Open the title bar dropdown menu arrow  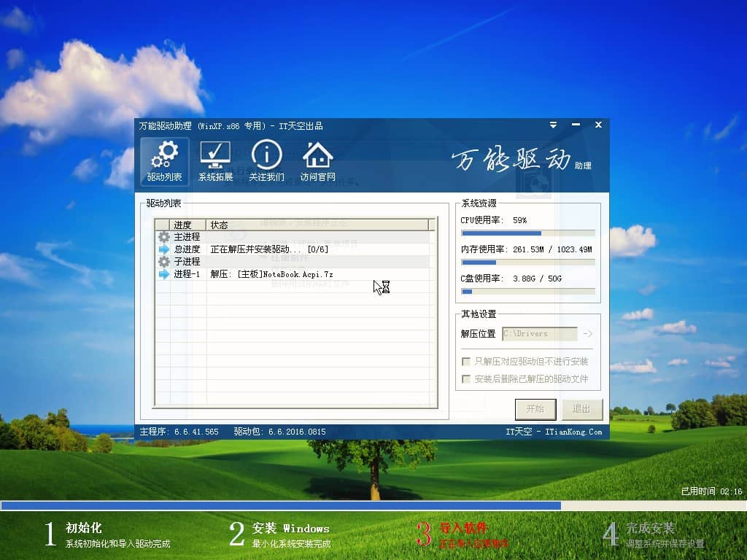[554, 125]
